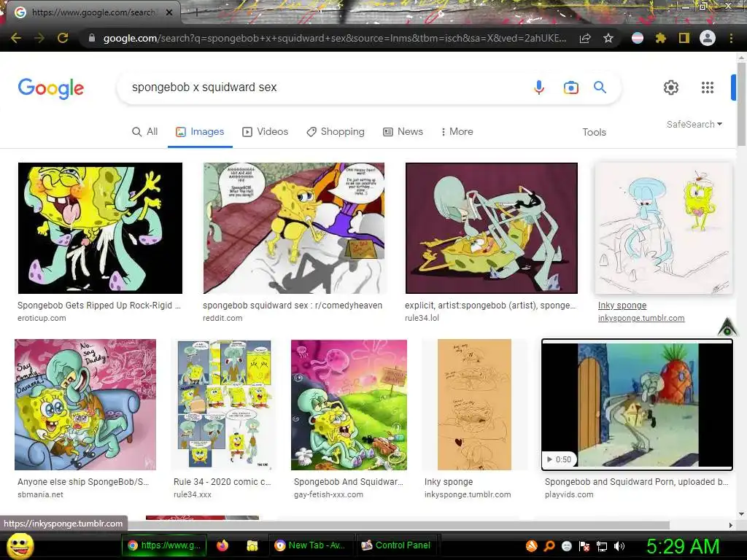The image size is (747, 560).
Task: Expand the More search categories menu
Action: pyautogui.click(x=457, y=132)
